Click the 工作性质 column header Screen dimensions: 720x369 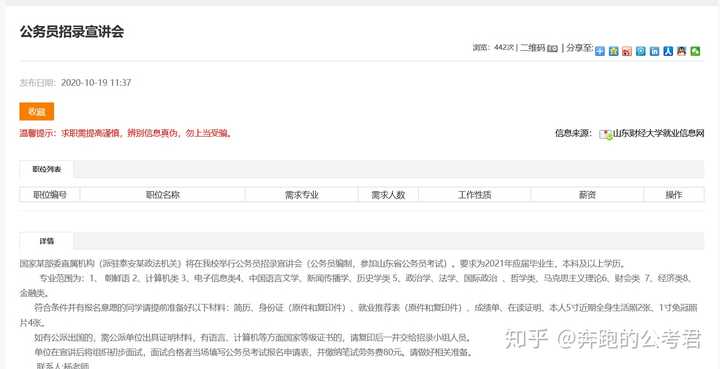[x=475, y=195]
